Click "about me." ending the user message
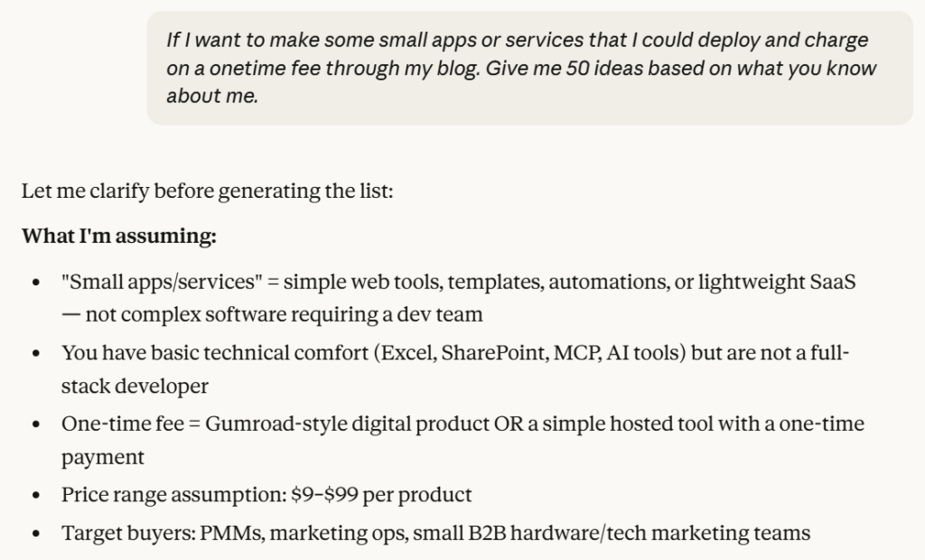 [212, 96]
